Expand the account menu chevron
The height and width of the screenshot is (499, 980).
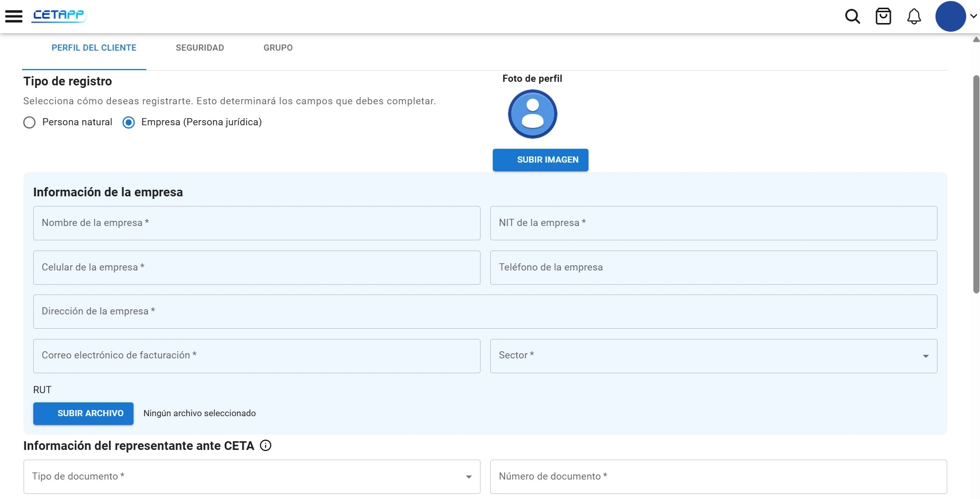pos(973,16)
